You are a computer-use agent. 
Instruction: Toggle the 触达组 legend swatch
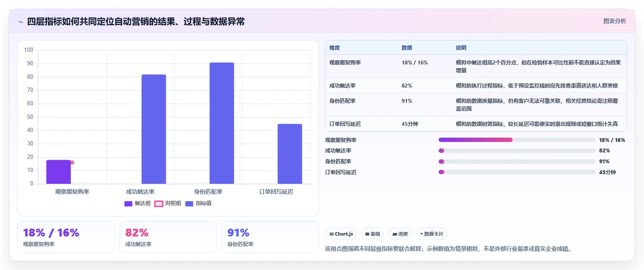pos(128,203)
